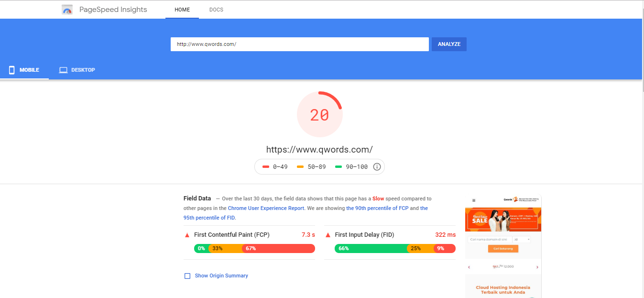Select the HOME tab
Image resolution: width=644 pixels, height=298 pixels.
[182, 9]
